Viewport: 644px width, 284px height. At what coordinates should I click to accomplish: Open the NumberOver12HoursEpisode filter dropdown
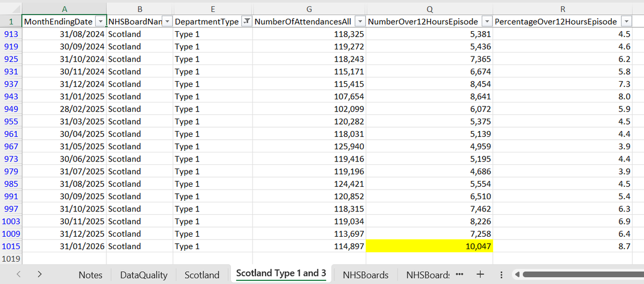487,22
